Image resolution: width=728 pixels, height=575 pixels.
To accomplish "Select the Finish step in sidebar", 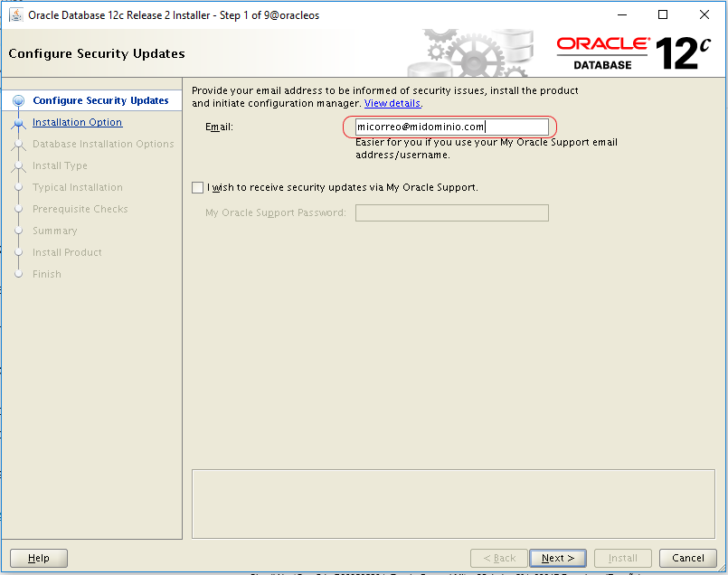I will point(46,274).
